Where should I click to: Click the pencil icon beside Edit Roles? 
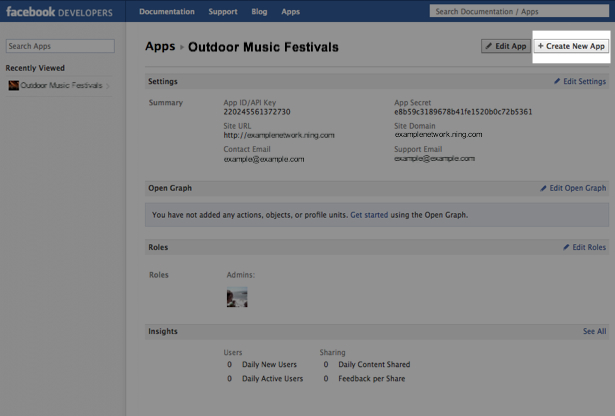[566, 247]
